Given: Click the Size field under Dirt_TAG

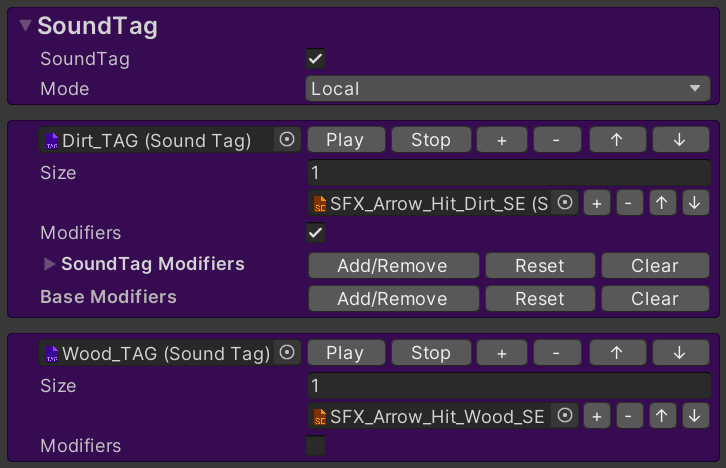Looking at the screenshot, I should [509, 173].
